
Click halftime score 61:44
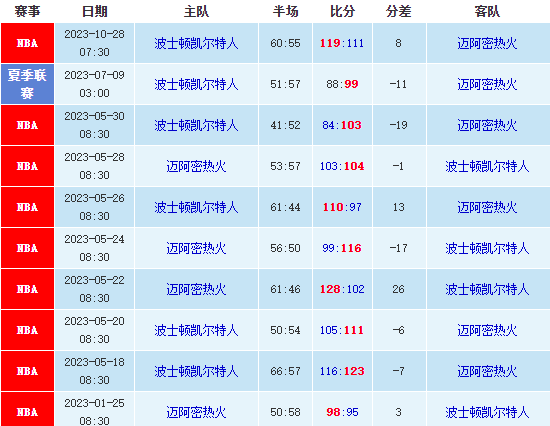(285, 207)
